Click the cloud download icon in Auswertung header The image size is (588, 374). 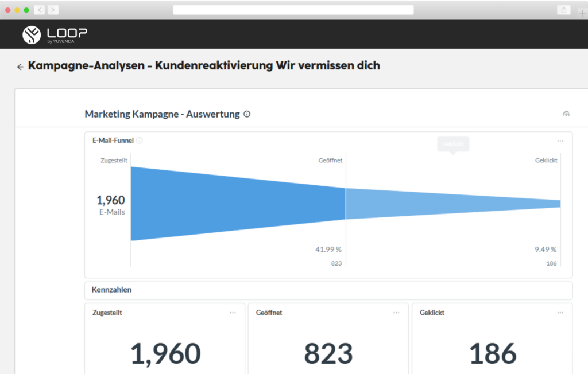[566, 114]
